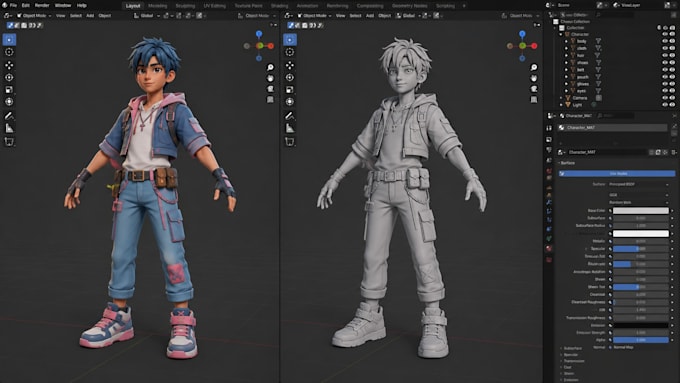
Task: Hide pouch object in viewport
Action: pos(664,77)
